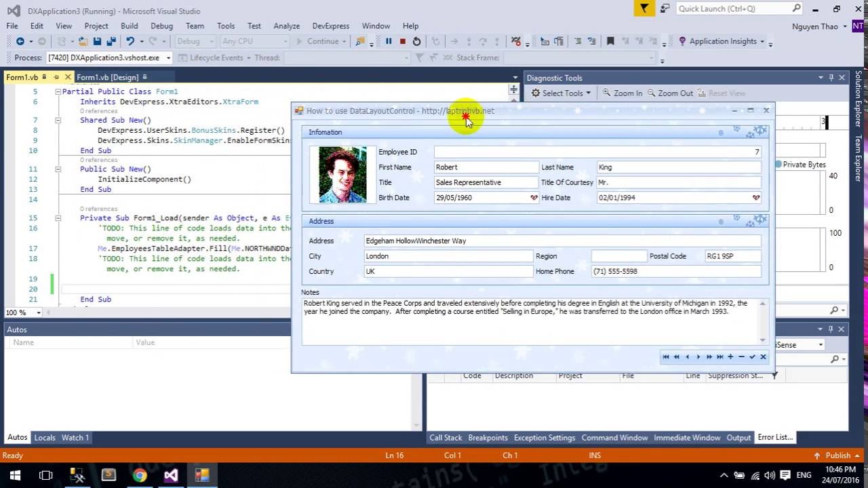This screenshot has width=868, height=488.
Task: Click the Error List Description column header
Action: pos(513,375)
